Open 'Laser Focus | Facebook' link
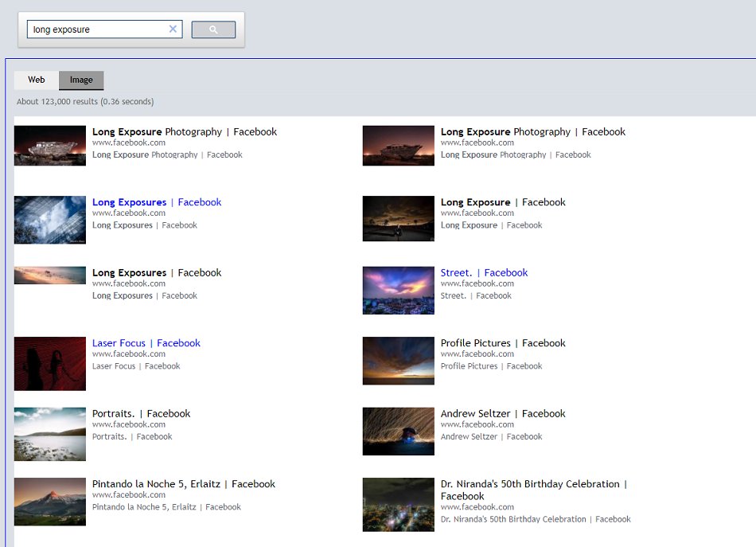This screenshot has height=547, width=756. 146,343
